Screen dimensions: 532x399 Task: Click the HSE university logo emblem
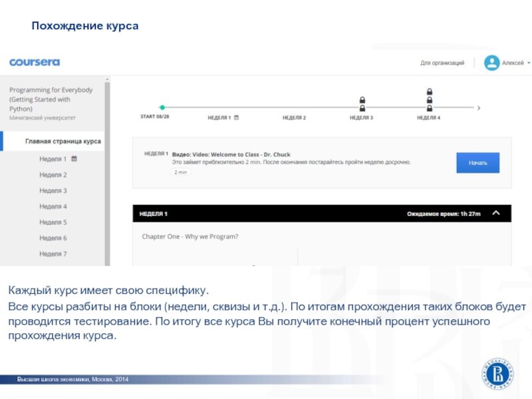click(499, 374)
